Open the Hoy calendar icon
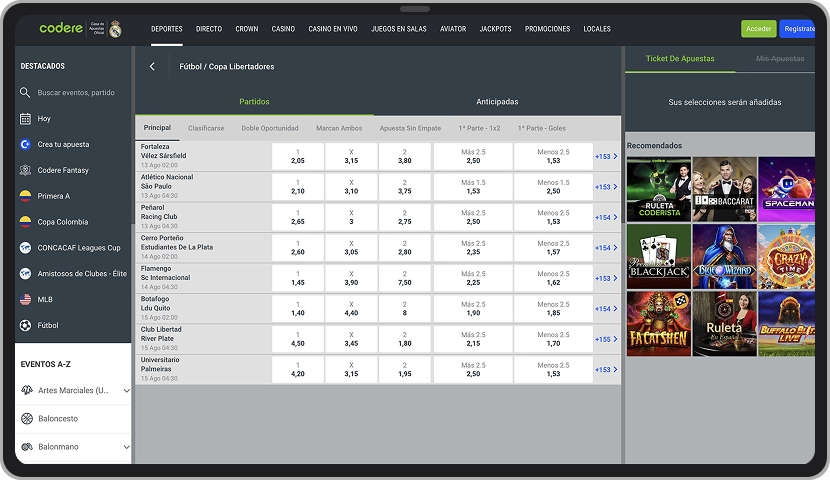Image resolution: width=830 pixels, height=480 pixels. tap(25, 119)
